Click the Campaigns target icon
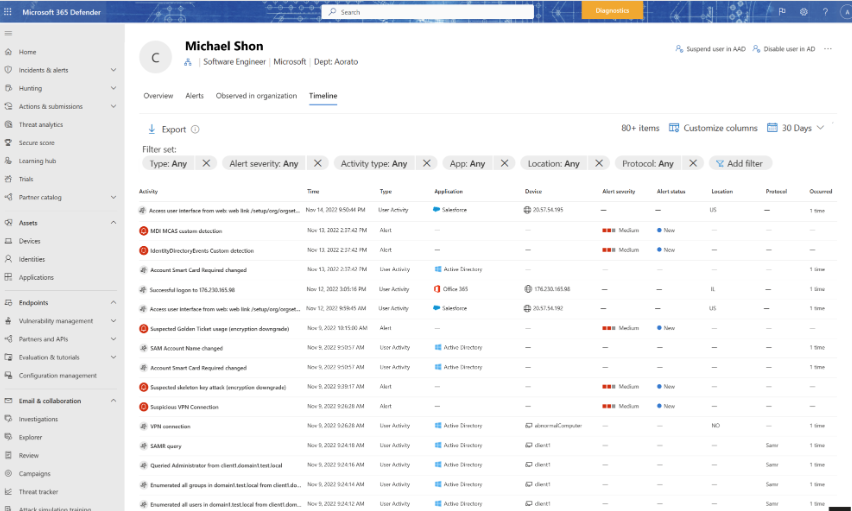The width and height of the screenshot is (852, 511). (x=8, y=473)
